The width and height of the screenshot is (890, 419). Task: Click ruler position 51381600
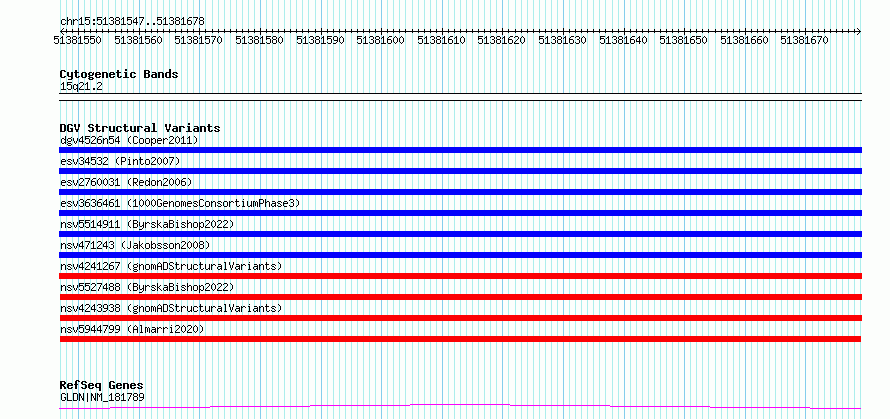point(380,40)
